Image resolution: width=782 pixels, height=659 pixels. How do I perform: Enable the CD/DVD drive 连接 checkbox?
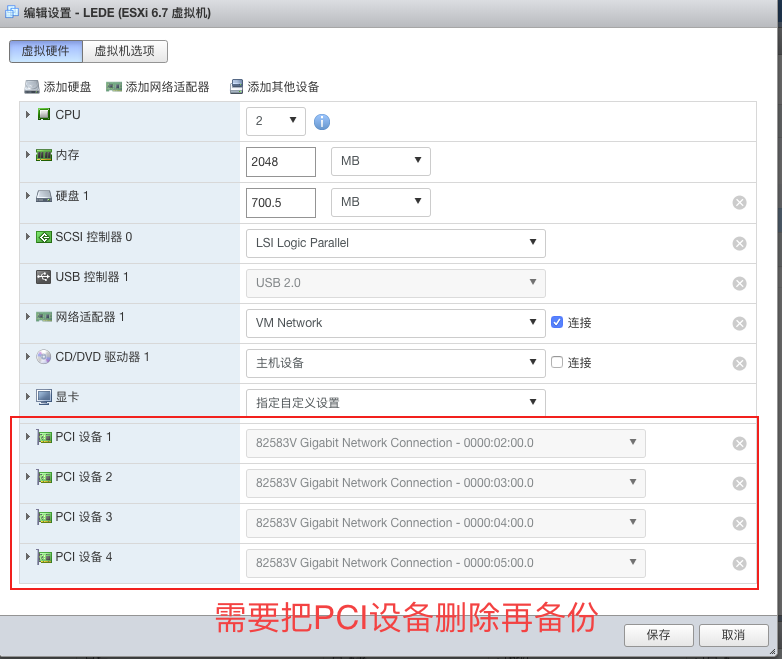click(557, 362)
